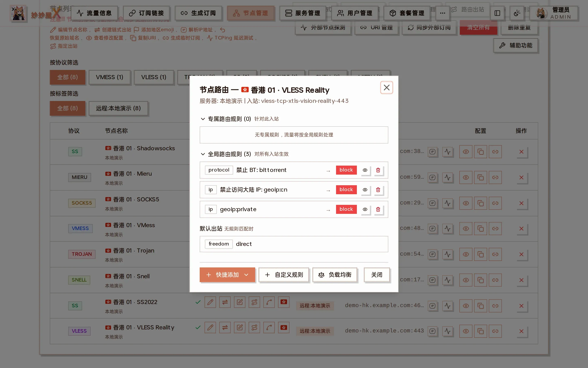
Task: Open the more options ellipsis menu
Action: pos(442,13)
